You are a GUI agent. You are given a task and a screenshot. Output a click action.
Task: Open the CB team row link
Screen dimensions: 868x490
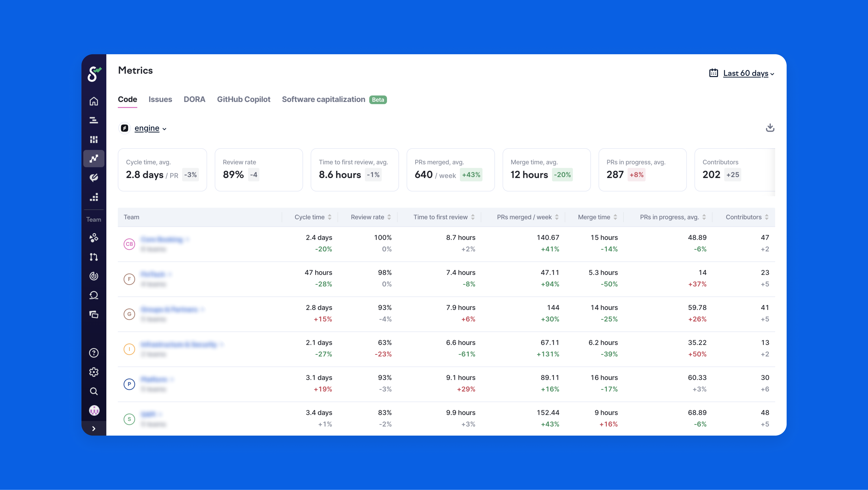point(162,239)
